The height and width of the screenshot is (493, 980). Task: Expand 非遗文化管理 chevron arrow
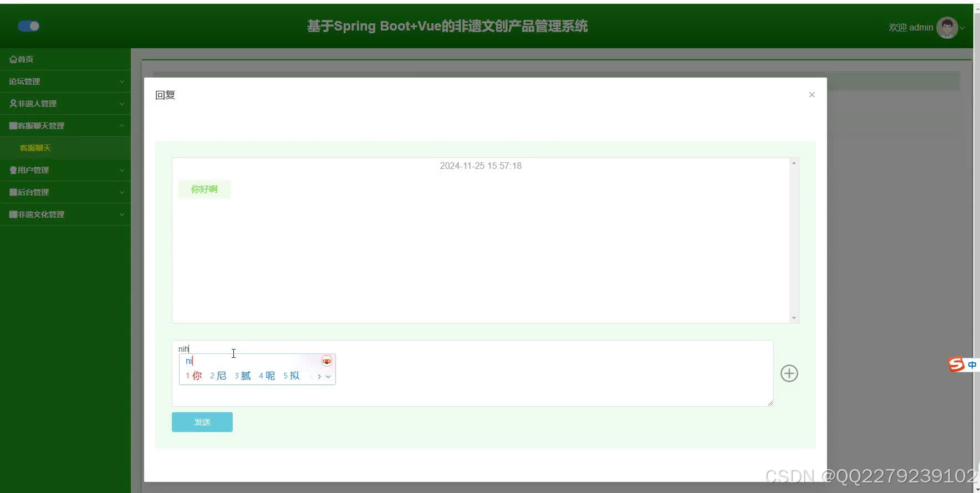point(122,214)
